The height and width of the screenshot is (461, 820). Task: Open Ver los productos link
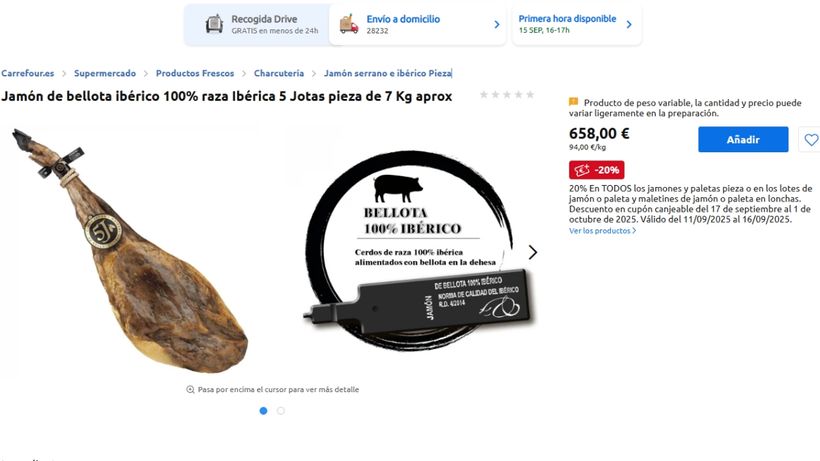pyautogui.click(x=602, y=230)
